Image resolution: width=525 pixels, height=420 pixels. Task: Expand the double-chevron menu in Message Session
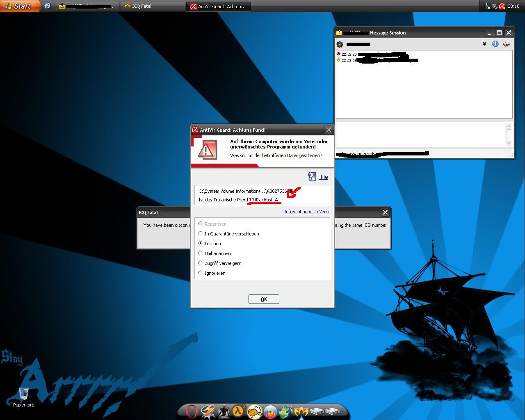tap(484, 44)
